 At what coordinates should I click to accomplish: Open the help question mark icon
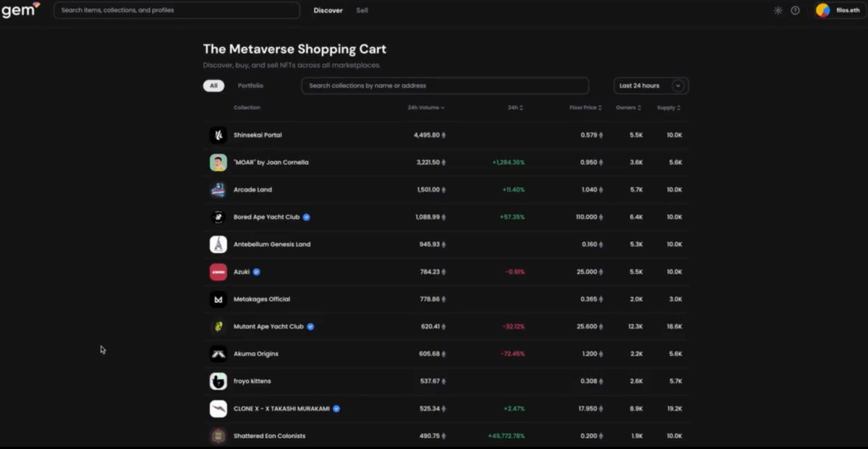(795, 11)
